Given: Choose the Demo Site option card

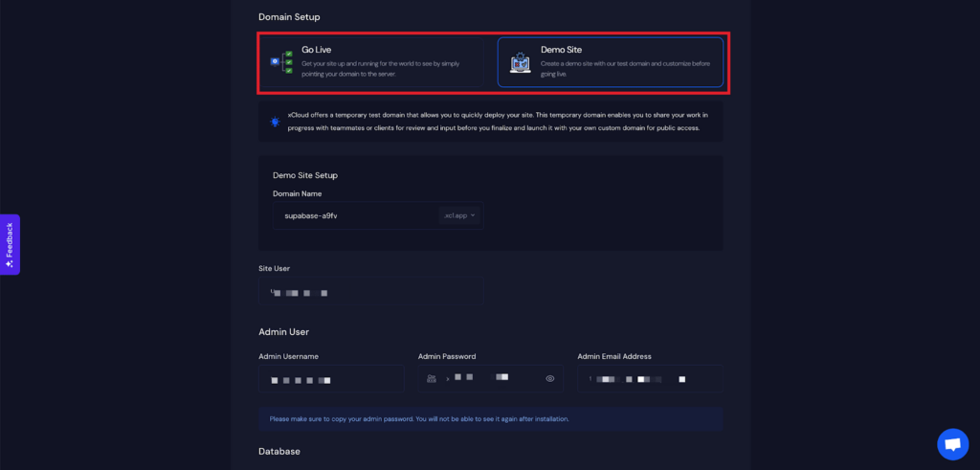Looking at the screenshot, I should click(x=610, y=62).
